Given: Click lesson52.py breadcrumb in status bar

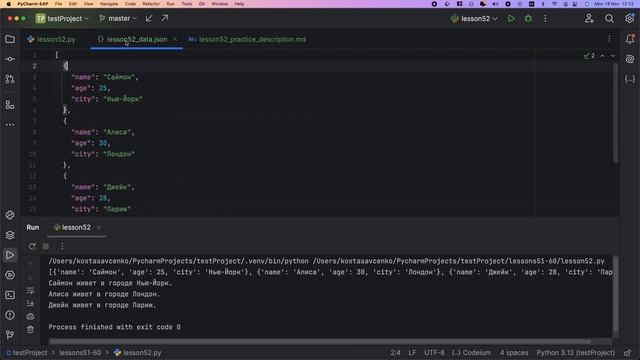Looking at the screenshot, I should [x=138, y=353].
